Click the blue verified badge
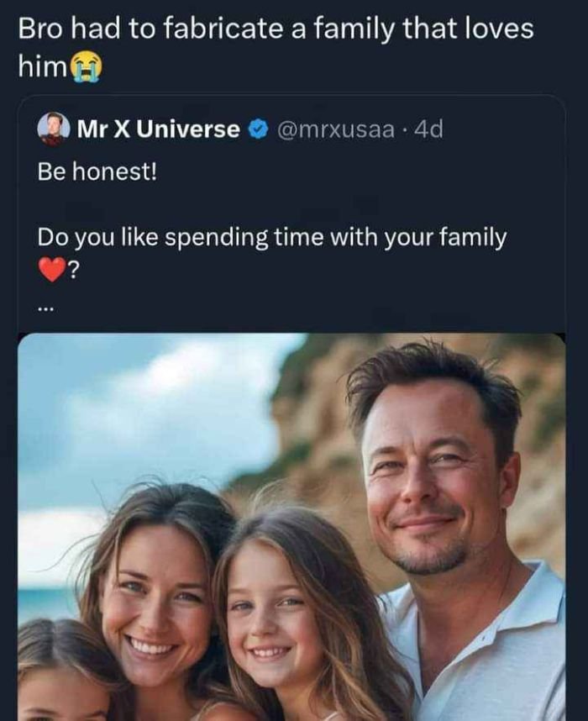 [258, 129]
